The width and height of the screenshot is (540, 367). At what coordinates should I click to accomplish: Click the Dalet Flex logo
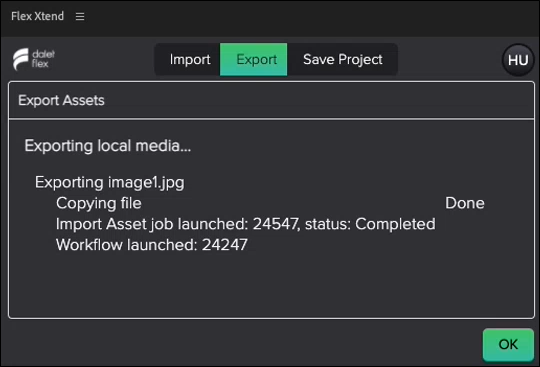click(34, 59)
